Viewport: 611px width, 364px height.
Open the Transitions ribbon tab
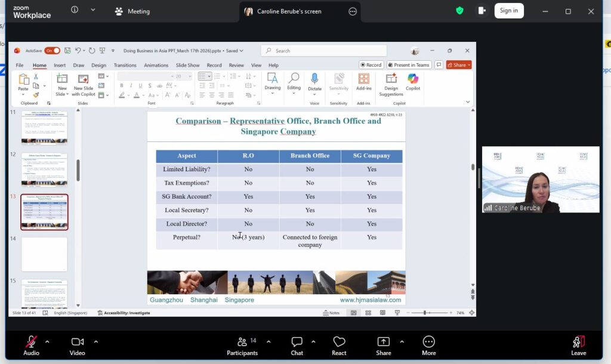(x=125, y=65)
